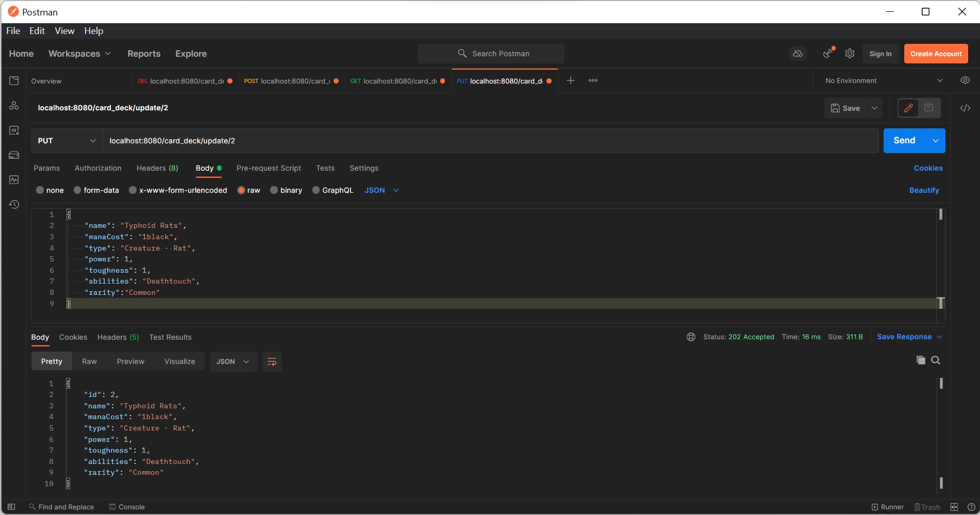Click the request URL input field
The height and width of the screenshot is (515, 980).
(x=490, y=141)
